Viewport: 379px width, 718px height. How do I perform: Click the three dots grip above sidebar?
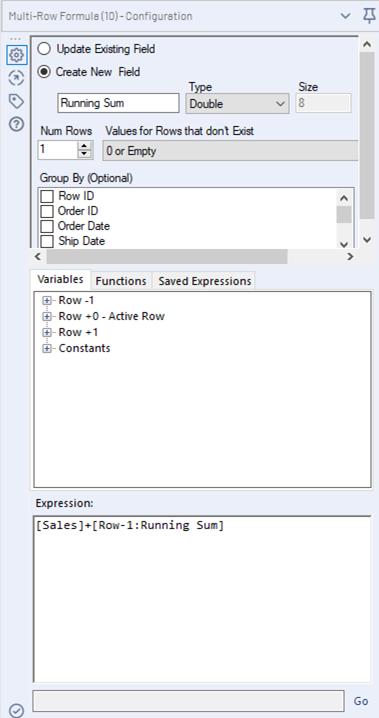point(15,39)
